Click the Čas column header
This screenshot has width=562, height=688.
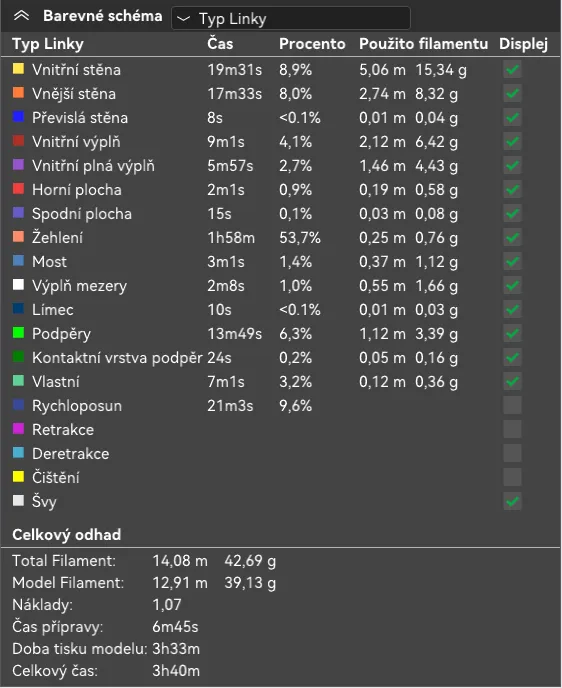[x=220, y=44]
